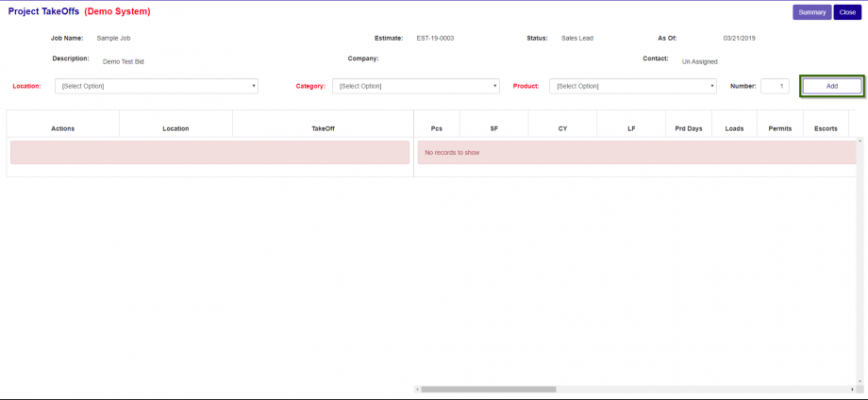Click the red Product label

(x=526, y=86)
